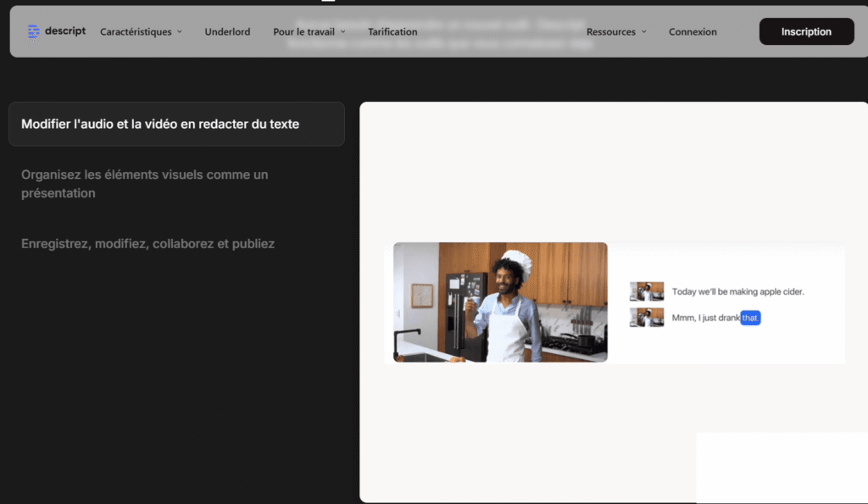Screen dimensions: 868x504
Task: Open the Tarification page
Action: pos(392,32)
